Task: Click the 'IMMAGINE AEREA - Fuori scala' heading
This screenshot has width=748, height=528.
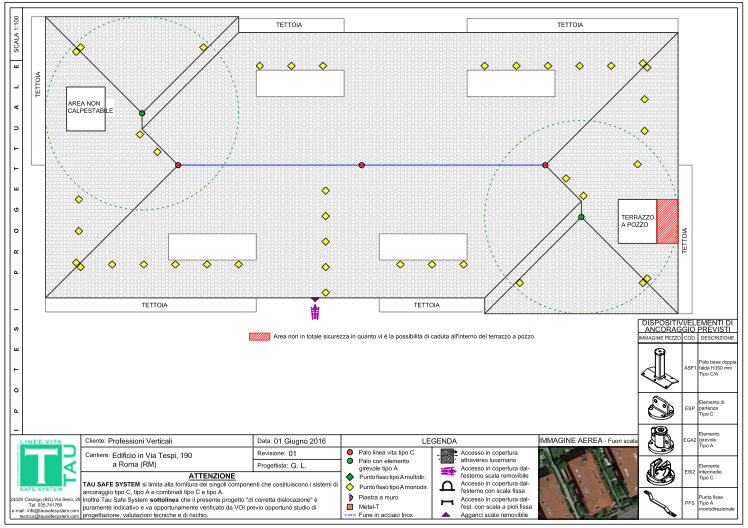Action: point(588,441)
